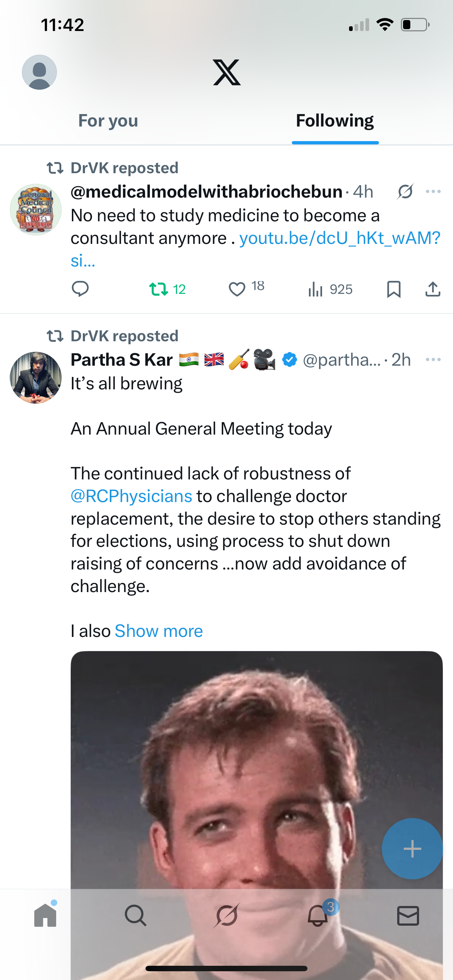Bookmark the medicalmodelwithabriochebun post
The image size is (453, 980).
click(x=394, y=289)
